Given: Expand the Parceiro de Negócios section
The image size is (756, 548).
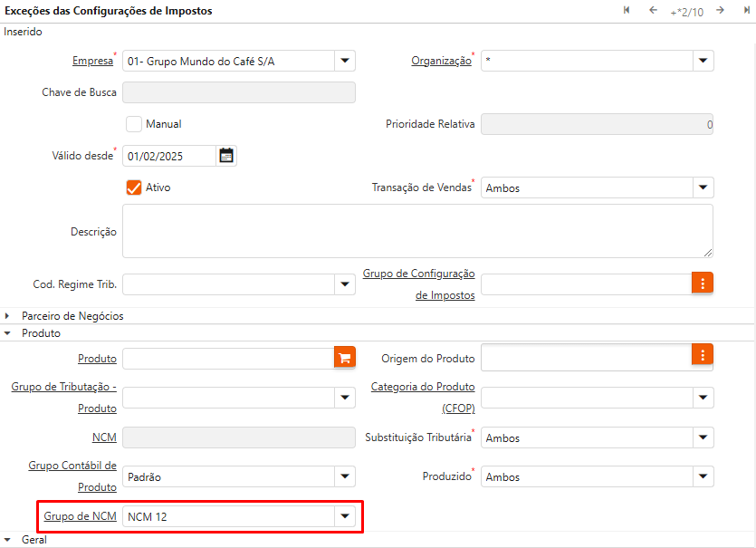Looking at the screenshot, I should 9,316.
